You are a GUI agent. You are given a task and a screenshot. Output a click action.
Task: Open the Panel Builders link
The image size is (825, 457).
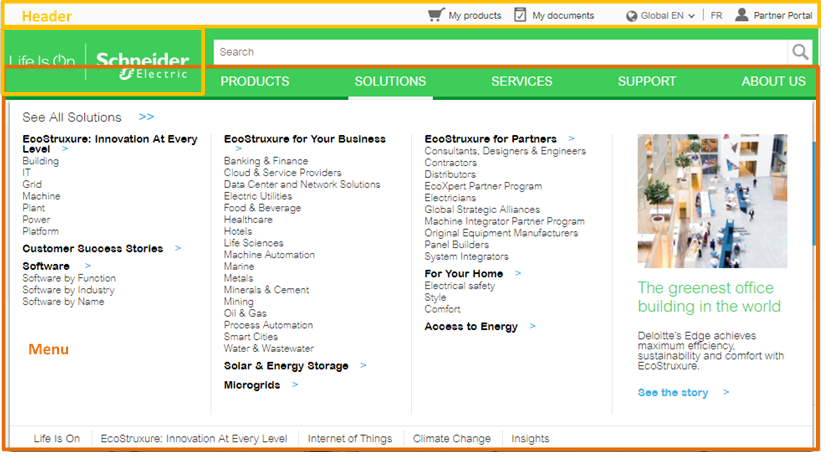pyautogui.click(x=457, y=245)
